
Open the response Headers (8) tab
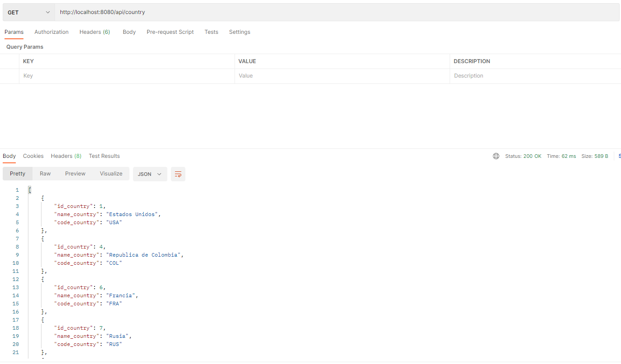[66, 156]
